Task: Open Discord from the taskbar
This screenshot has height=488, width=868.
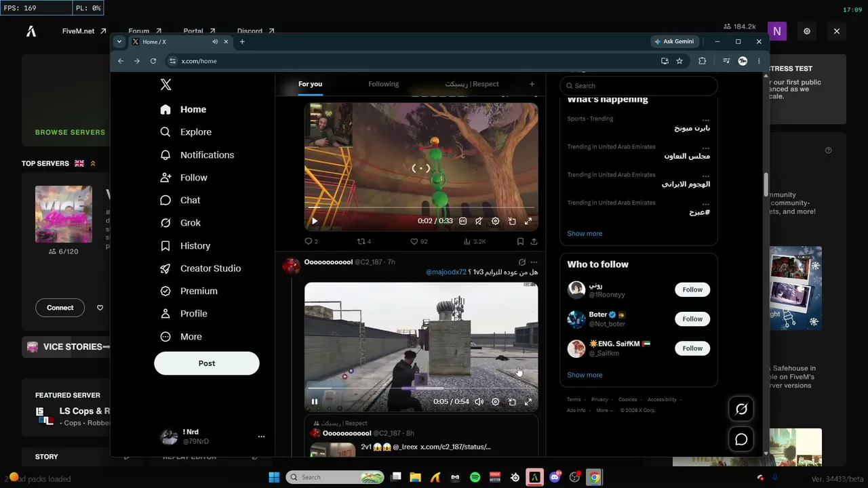Action: coord(555,477)
